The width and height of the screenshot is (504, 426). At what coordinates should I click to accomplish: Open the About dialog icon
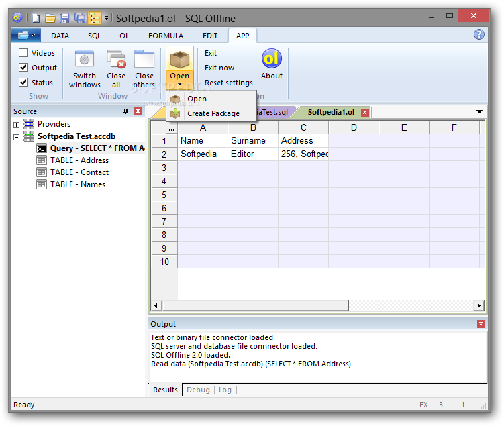point(272,58)
